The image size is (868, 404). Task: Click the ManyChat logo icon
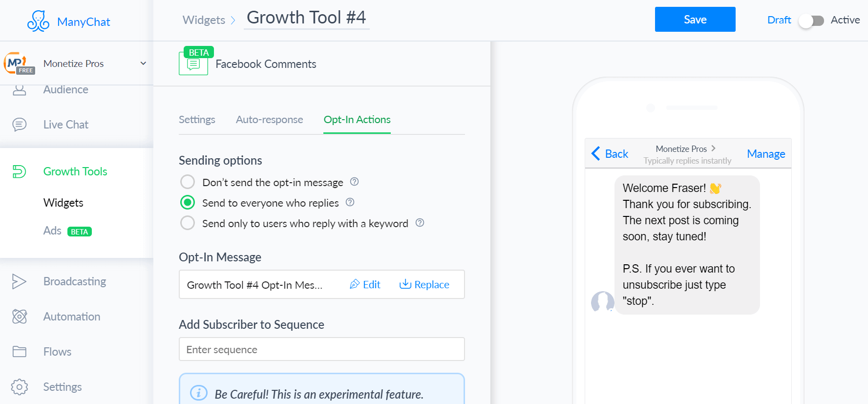tap(38, 21)
